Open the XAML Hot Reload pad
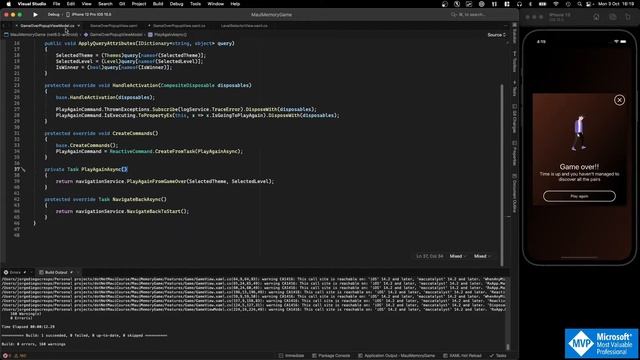Viewport: 640px width, 360px height. click(462, 356)
